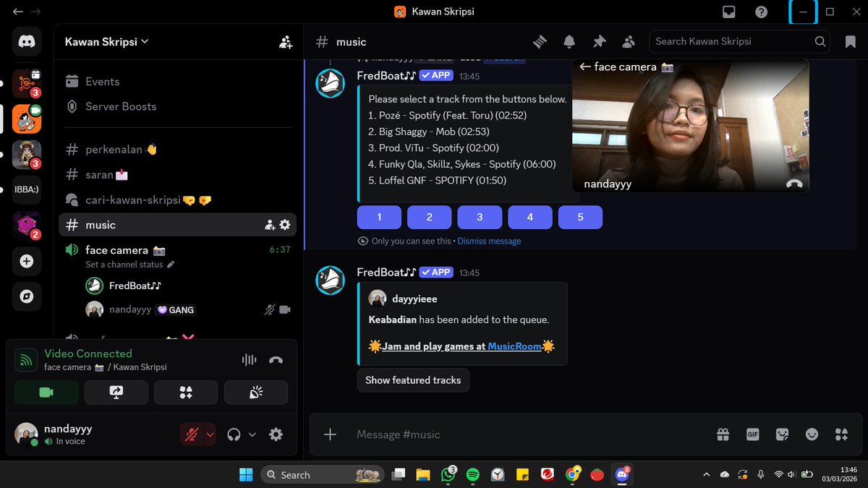Viewport: 868px width, 488px height.
Task: Click Set a channel status
Action: tap(129, 265)
